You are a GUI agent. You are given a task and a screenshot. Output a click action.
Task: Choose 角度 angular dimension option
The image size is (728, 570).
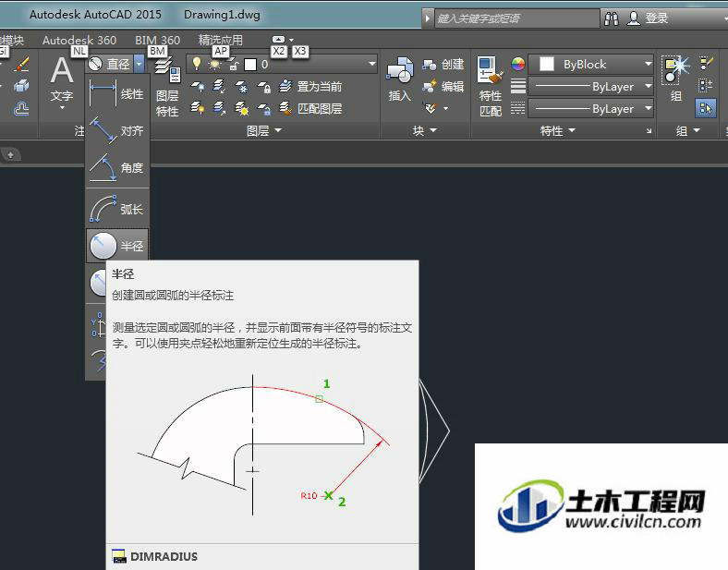(x=117, y=167)
